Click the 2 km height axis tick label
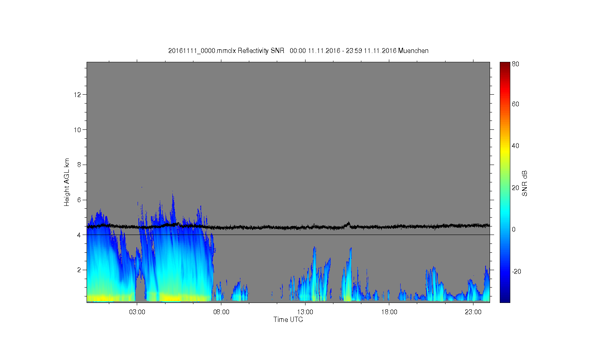 (x=79, y=270)
